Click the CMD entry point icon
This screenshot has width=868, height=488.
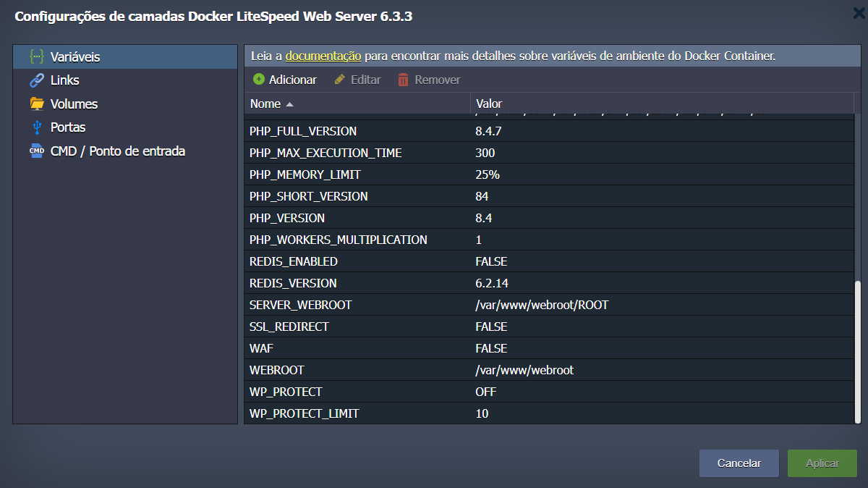36,151
